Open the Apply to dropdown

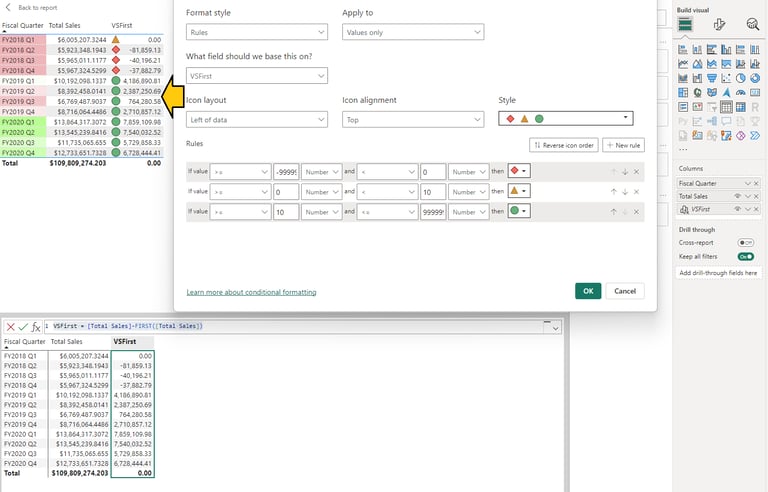413,32
